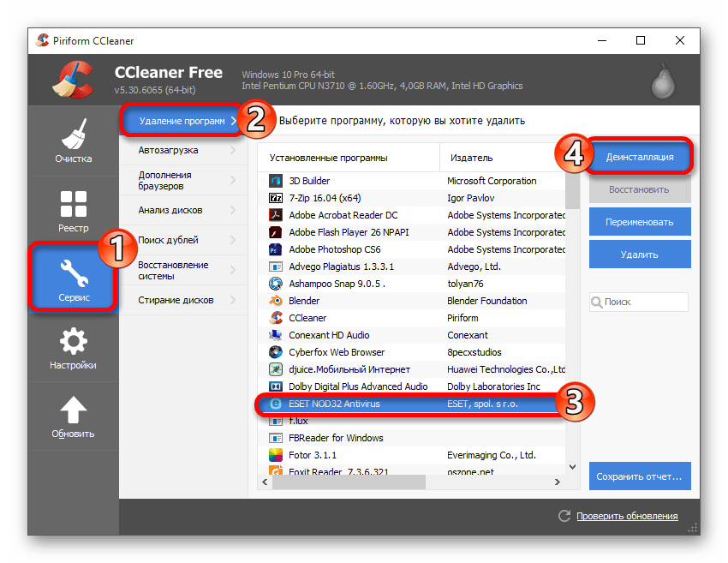Open the Удаление программ tab
This screenshot has width=728, height=563.
(182, 121)
